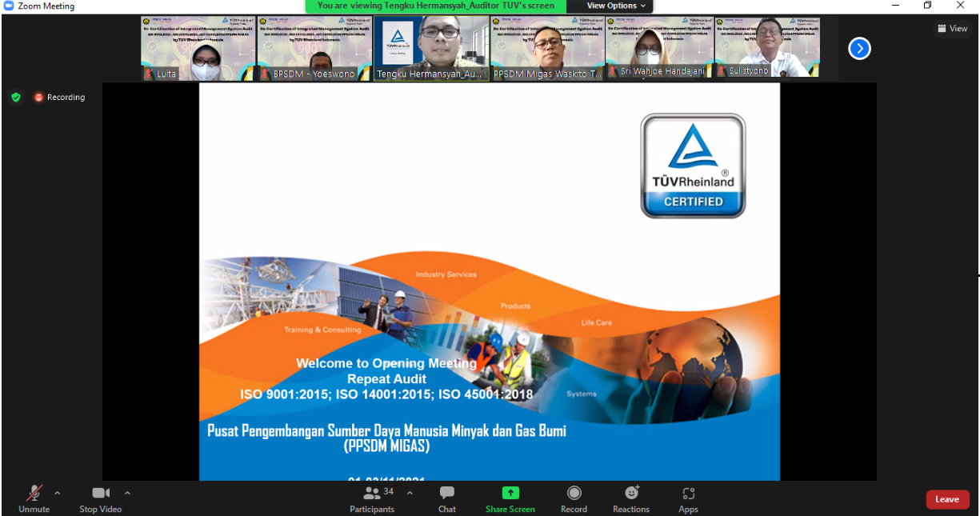Viewport: 980px width, 516px height.
Task: Change layout with the View button
Action: (x=952, y=29)
